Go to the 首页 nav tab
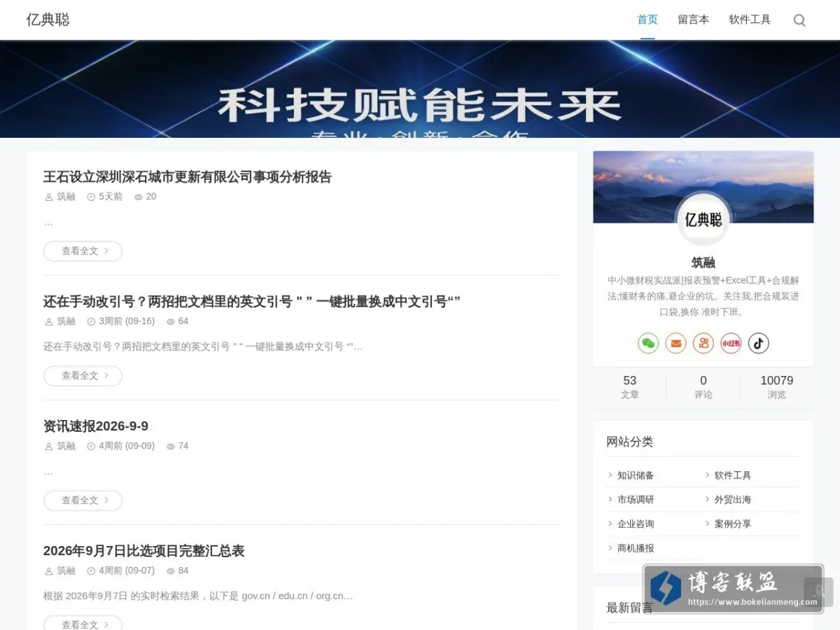Screen dimensions: 840x630 [x=647, y=20]
